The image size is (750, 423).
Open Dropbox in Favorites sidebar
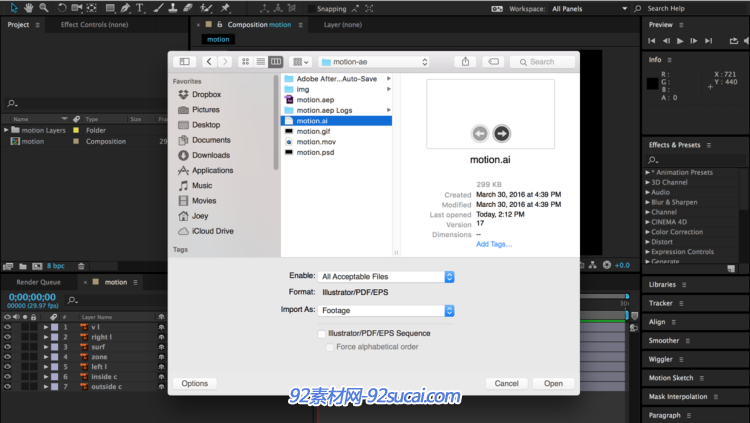point(206,94)
